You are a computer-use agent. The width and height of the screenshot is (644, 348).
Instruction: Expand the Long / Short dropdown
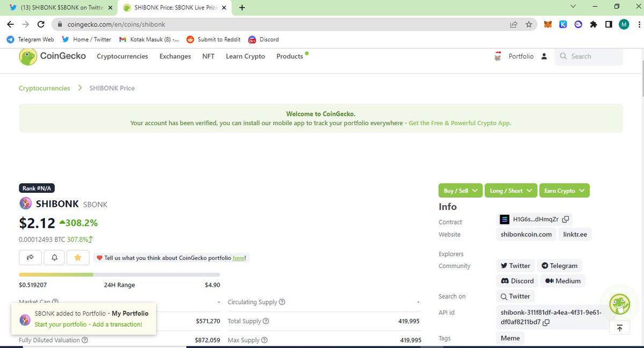point(511,191)
